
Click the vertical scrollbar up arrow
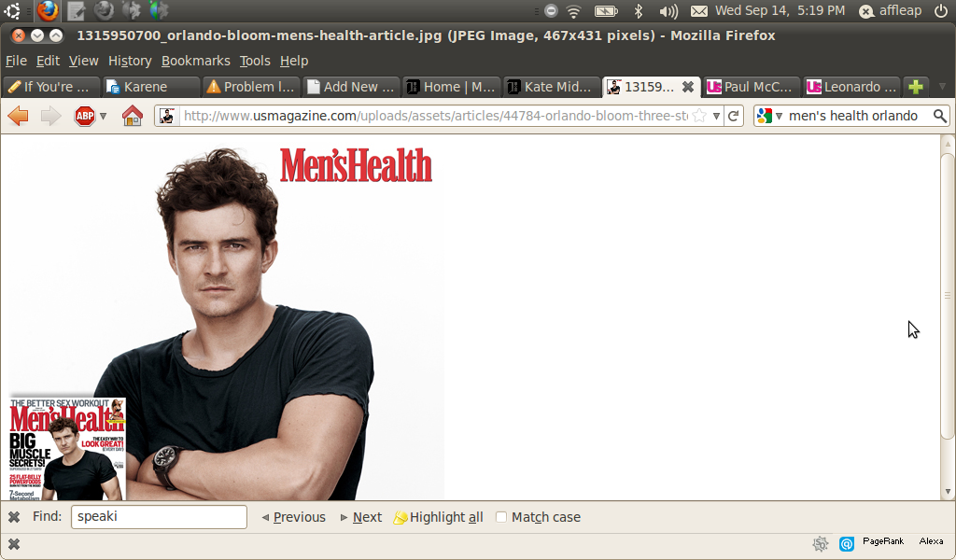click(x=947, y=144)
